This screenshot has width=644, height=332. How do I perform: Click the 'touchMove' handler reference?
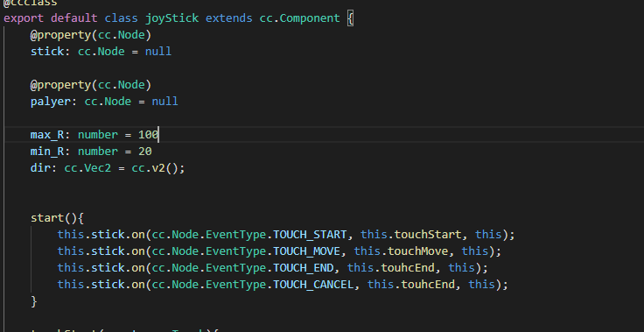pyautogui.click(x=417, y=251)
